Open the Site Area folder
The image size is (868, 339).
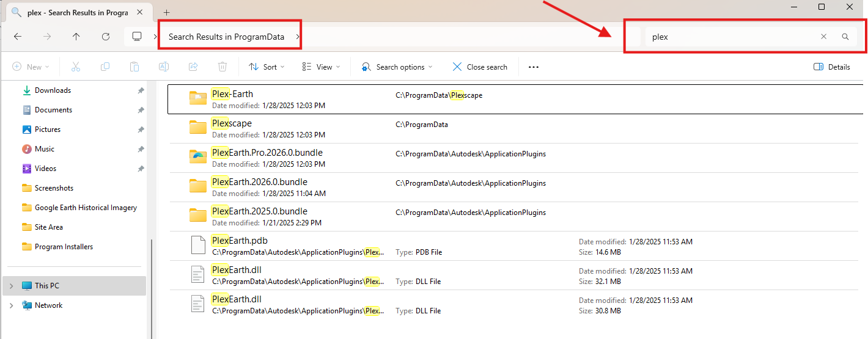pos(49,227)
